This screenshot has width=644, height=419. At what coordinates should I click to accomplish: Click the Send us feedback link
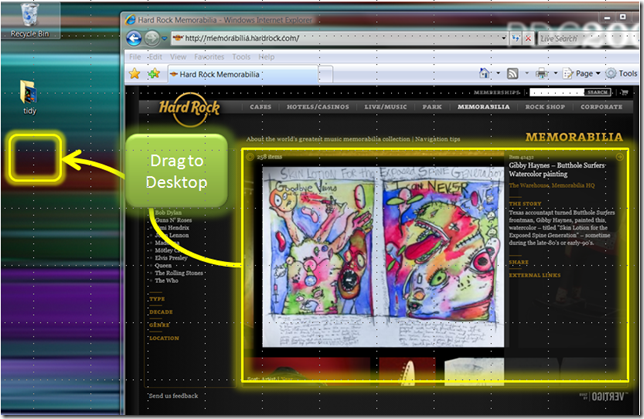pyautogui.click(x=173, y=396)
